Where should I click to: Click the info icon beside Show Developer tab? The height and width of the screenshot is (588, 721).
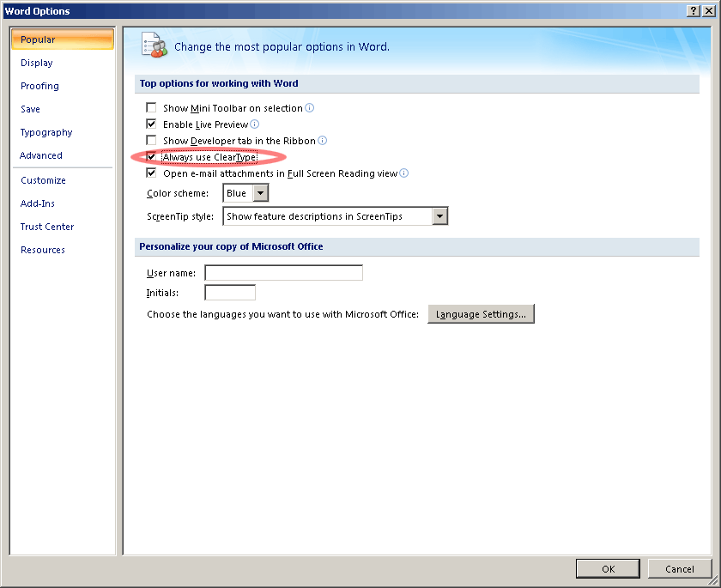pos(323,140)
